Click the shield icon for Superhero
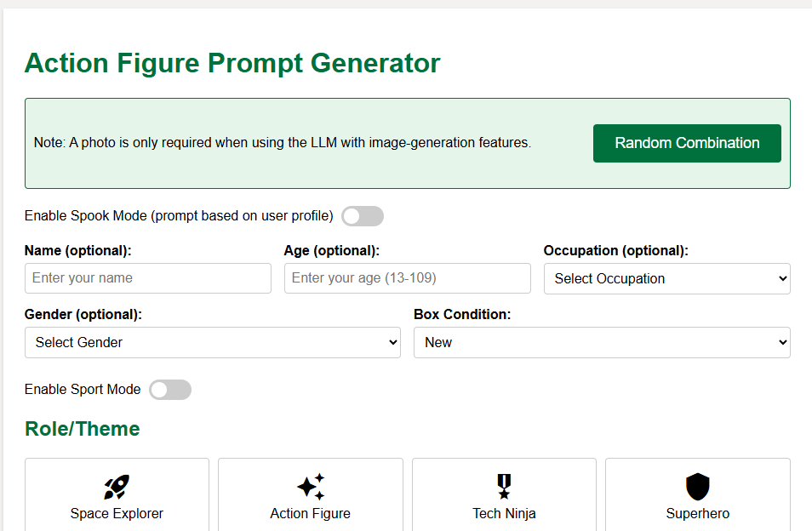The height and width of the screenshot is (531, 812). pos(697,487)
